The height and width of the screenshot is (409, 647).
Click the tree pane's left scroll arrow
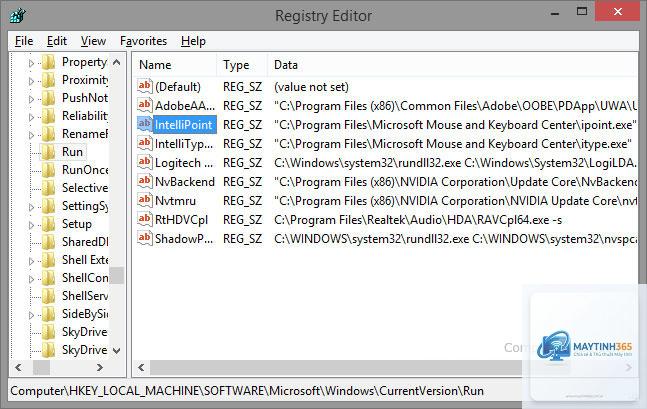pyautogui.click(x=18, y=367)
